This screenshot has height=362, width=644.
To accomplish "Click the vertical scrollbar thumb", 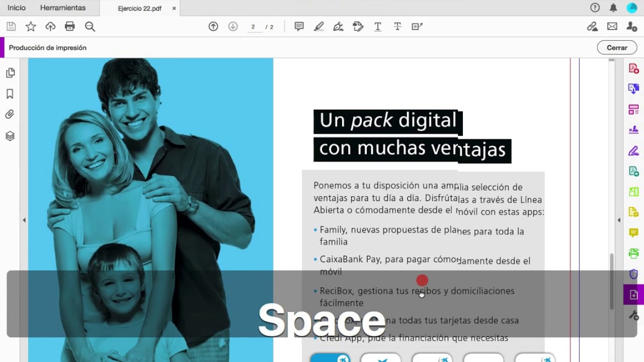I will coord(612,282).
